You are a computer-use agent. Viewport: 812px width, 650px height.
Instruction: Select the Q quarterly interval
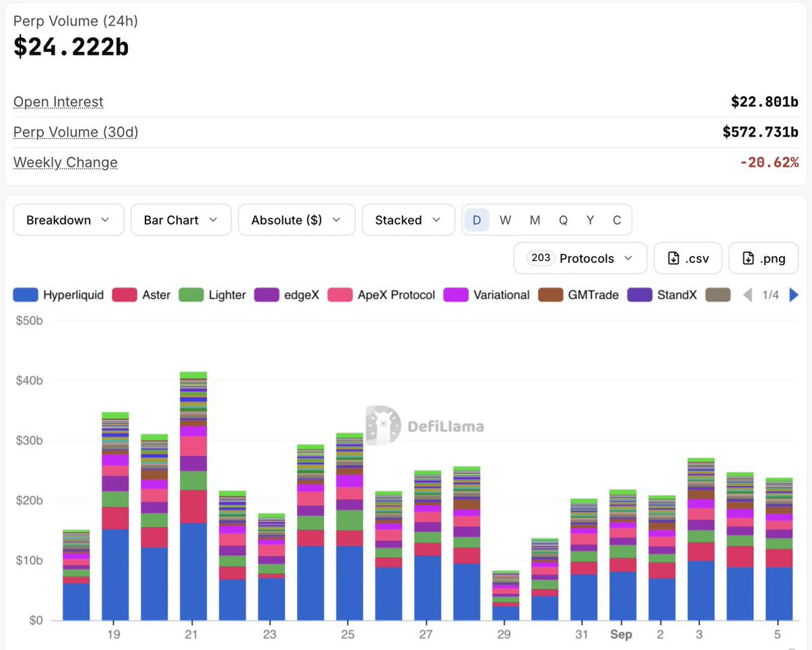563,220
